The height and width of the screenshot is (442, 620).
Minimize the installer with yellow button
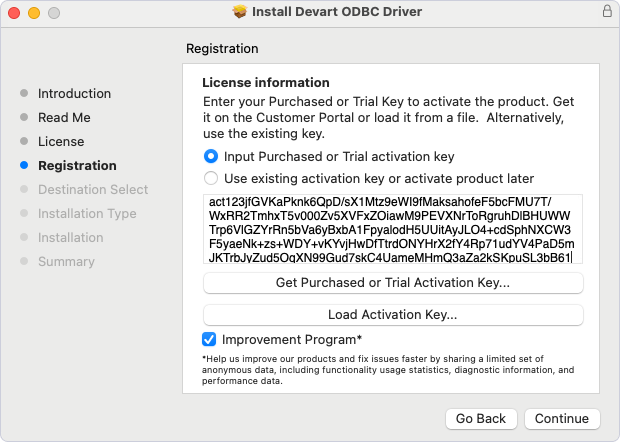point(34,13)
